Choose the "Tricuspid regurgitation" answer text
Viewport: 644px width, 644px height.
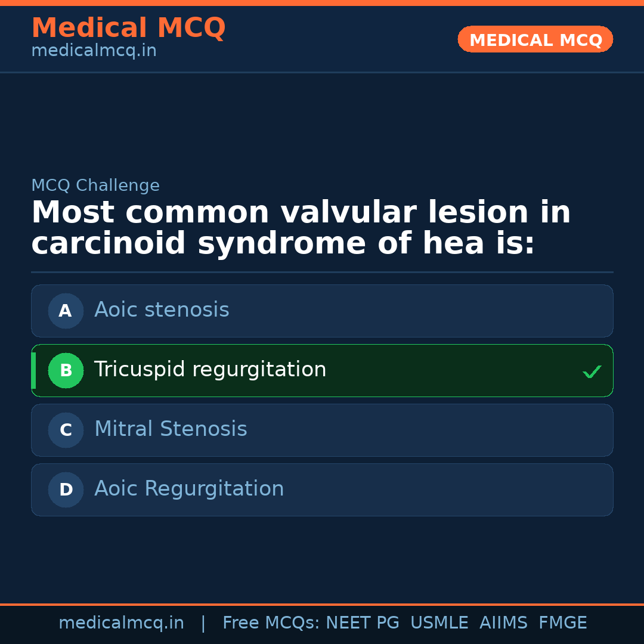pos(210,370)
